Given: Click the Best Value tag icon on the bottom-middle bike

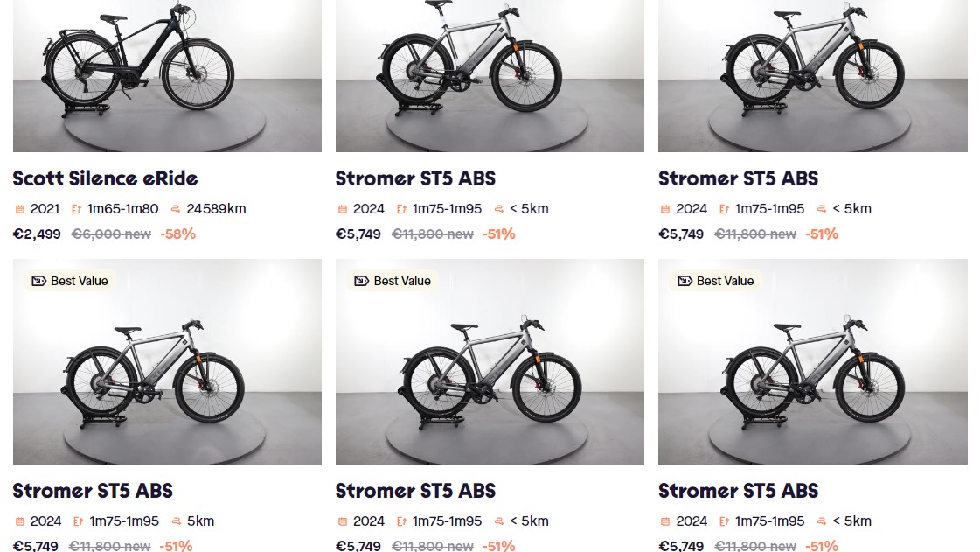Looking at the screenshot, I should tap(361, 281).
